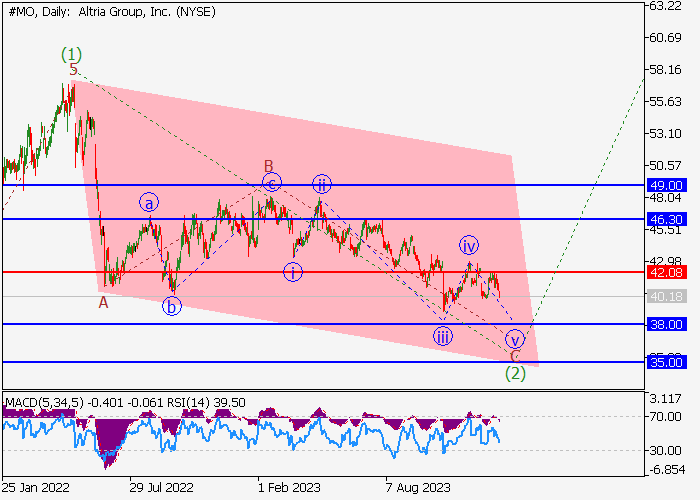Click the '29 Jul 2022' date label
Screen dimensions: 700x500
[x=162, y=487]
